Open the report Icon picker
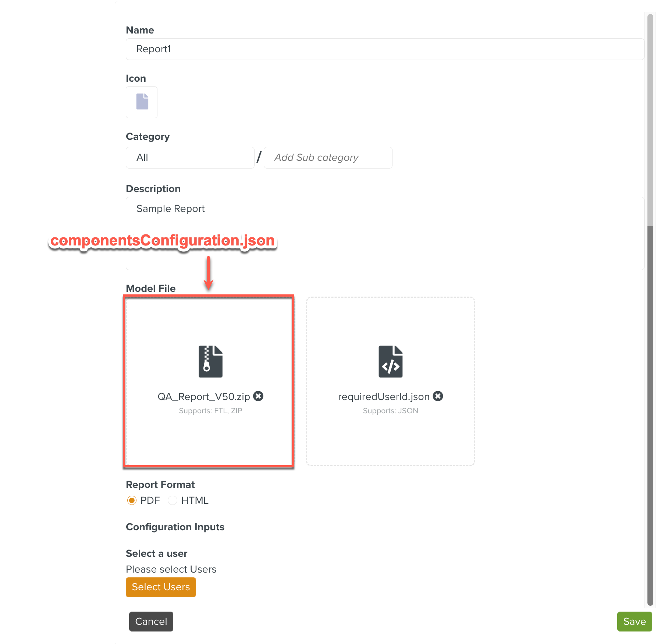Viewport: 657px width, 644px height. [142, 102]
